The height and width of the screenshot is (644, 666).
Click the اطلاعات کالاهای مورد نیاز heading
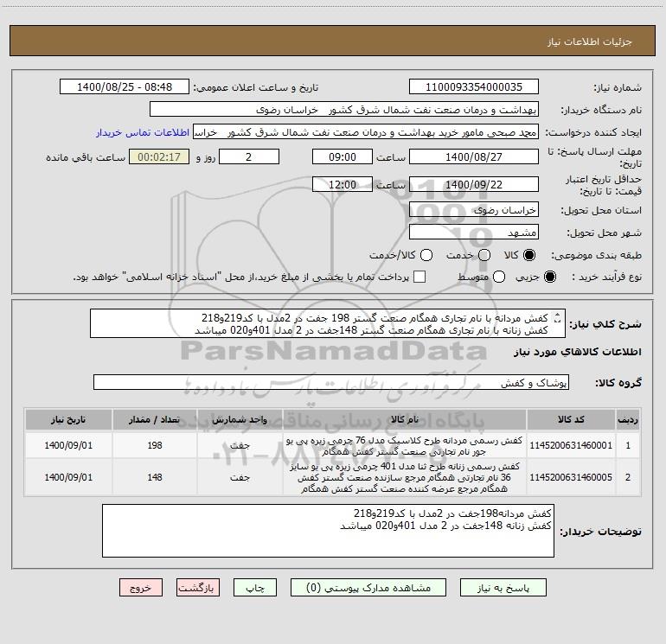(x=578, y=352)
